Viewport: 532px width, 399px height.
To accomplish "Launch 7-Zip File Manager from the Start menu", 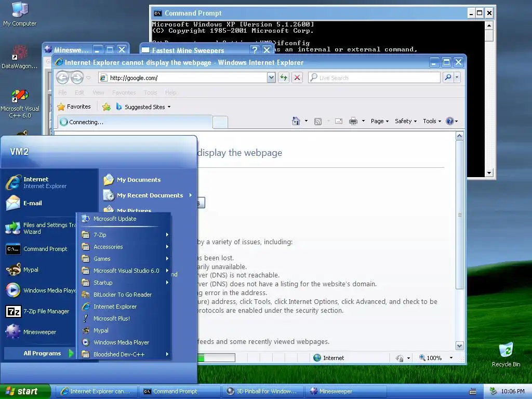I will pos(40,311).
